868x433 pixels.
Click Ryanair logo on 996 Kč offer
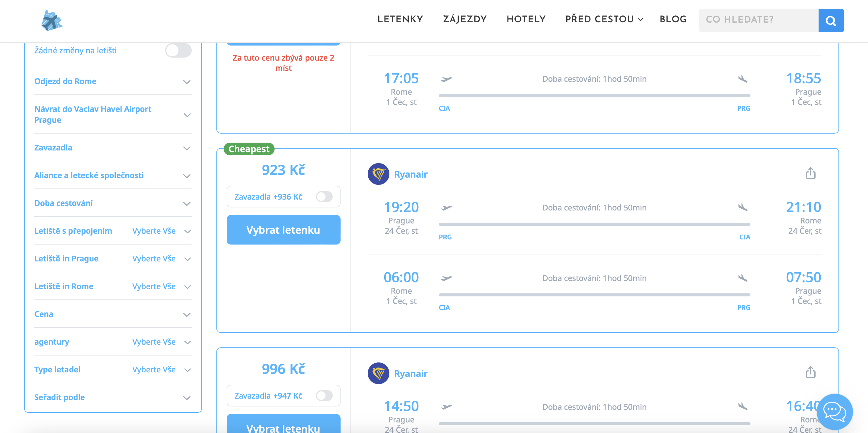click(x=379, y=373)
